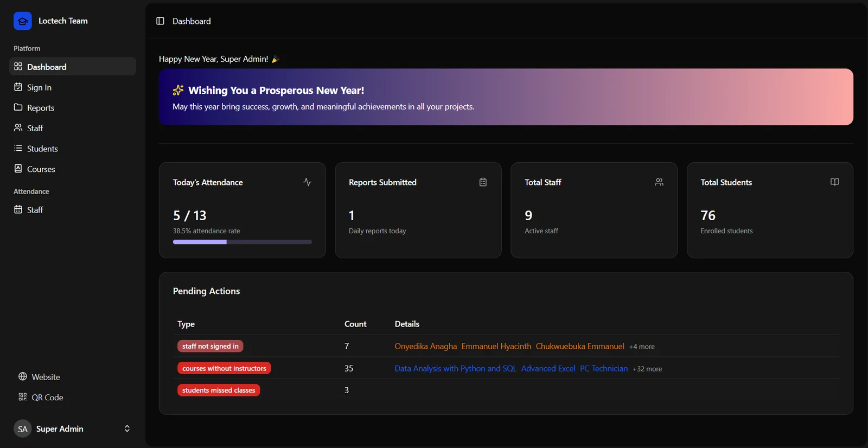868x448 pixels.
Task: Click the open book icon in Total Students
Action: pos(835,182)
